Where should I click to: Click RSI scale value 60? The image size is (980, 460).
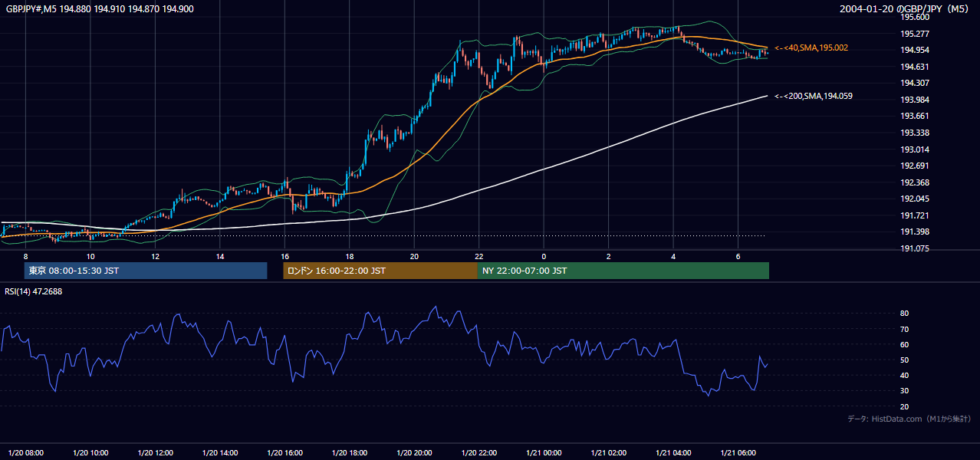pyautogui.click(x=904, y=344)
